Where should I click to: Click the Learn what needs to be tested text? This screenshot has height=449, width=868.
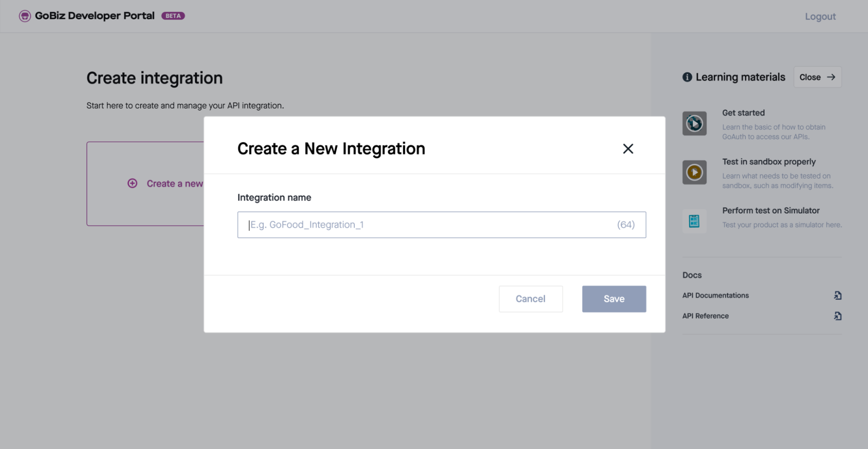(778, 181)
